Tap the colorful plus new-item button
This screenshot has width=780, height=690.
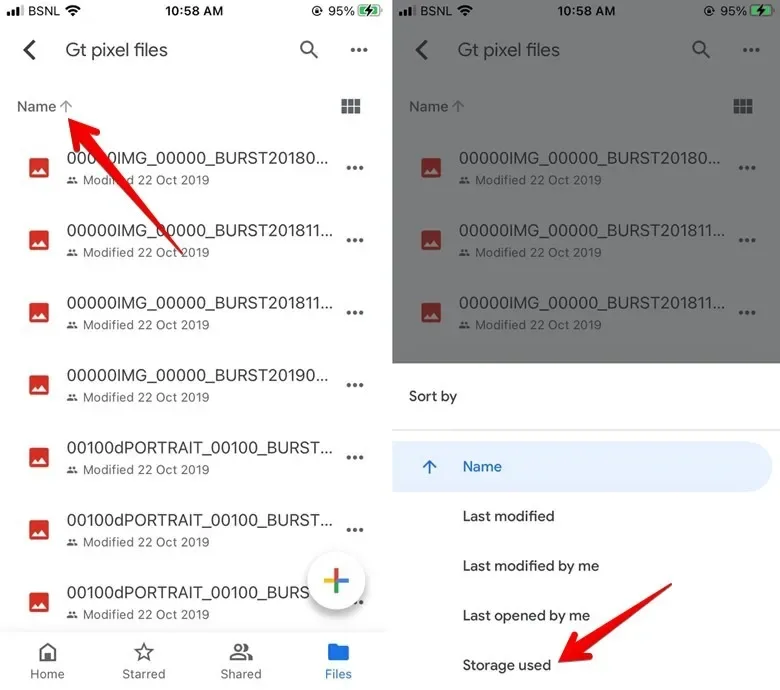tap(336, 581)
